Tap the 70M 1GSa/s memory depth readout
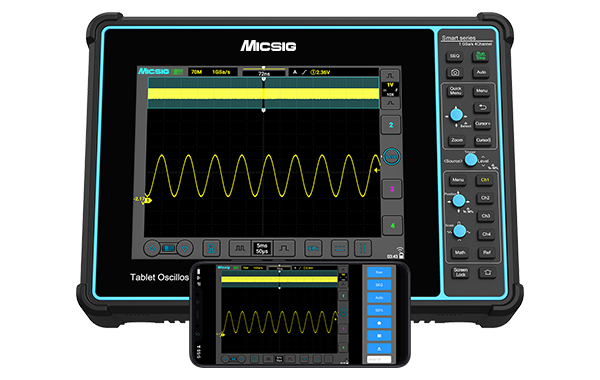The width and height of the screenshot is (600, 380). click(x=212, y=72)
